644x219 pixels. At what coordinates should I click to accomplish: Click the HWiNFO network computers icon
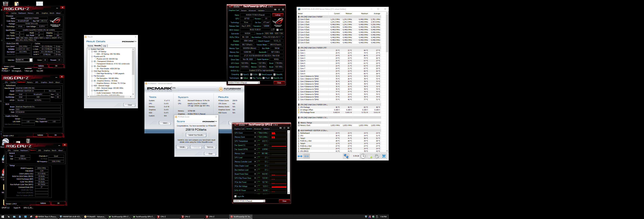(346, 156)
